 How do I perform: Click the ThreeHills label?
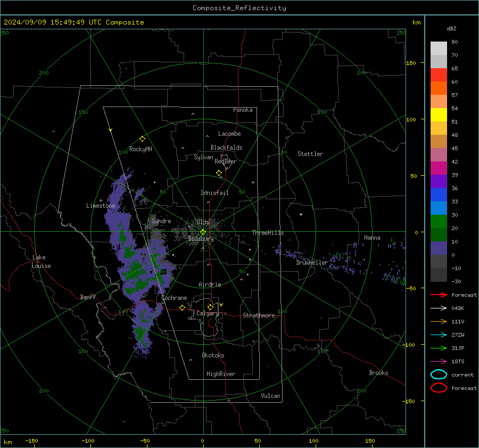click(268, 233)
